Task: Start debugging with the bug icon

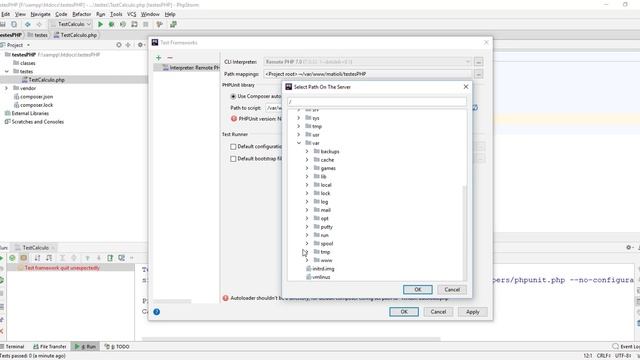Action: pos(111,24)
